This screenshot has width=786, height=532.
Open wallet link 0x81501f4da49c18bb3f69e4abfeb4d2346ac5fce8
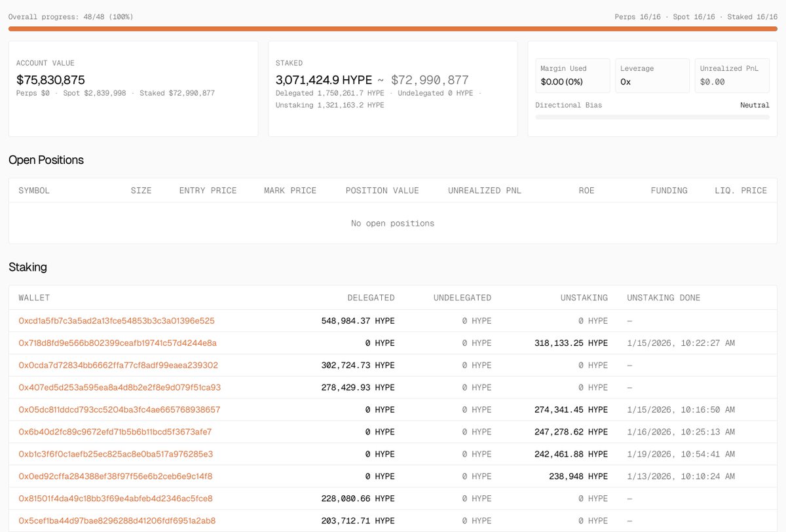[115, 499]
